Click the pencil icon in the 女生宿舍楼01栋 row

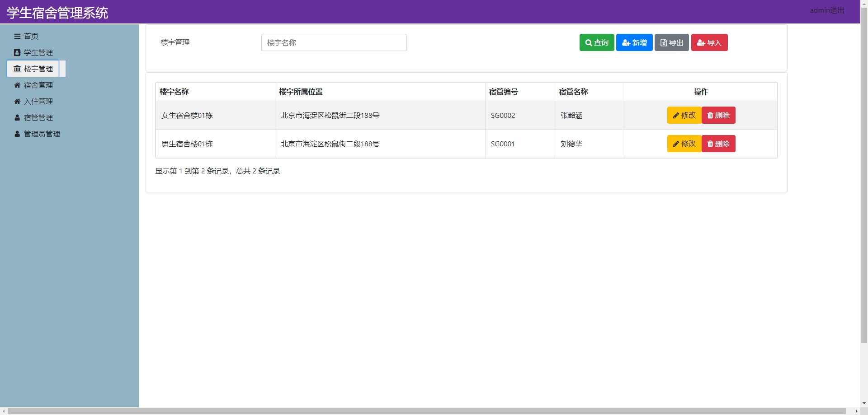tap(676, 115)
